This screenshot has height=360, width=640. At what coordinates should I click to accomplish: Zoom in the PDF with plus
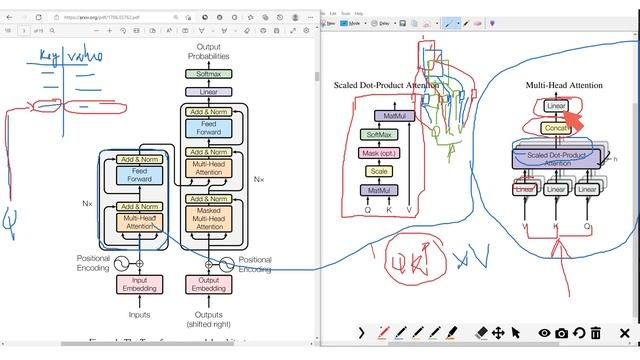point(109,31)
